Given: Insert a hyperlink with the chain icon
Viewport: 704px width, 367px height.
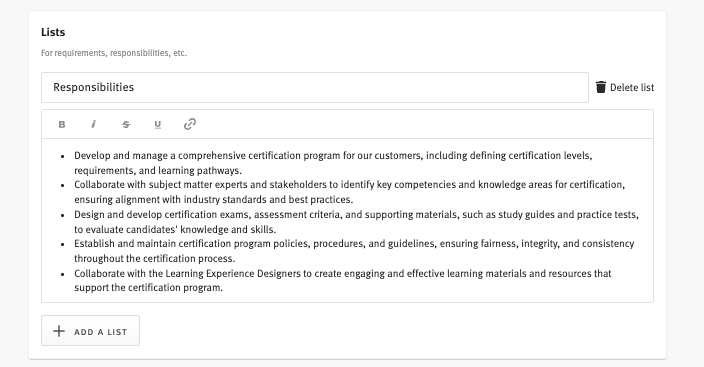Looking at the screenshot, I should tap(190, 124).
